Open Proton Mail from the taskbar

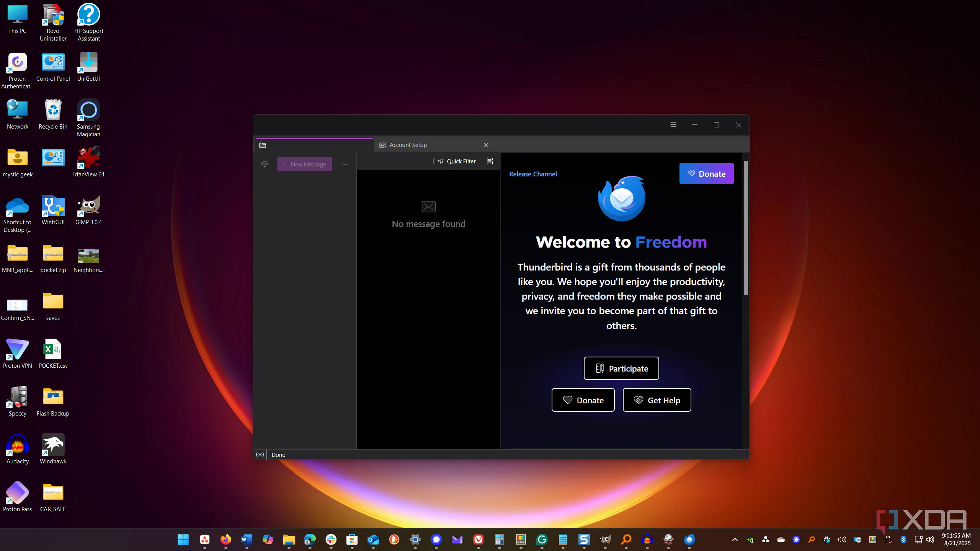tap(457, 540)
